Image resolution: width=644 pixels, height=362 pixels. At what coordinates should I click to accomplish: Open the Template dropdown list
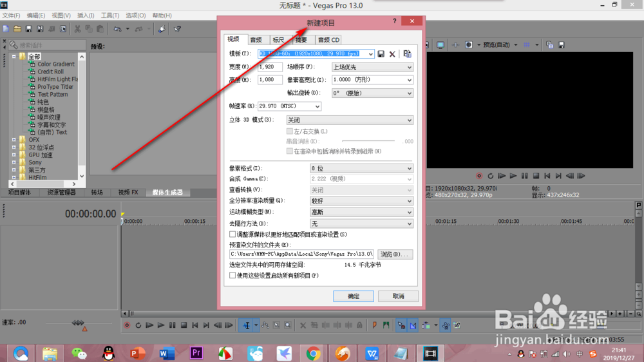pos(370,54)
